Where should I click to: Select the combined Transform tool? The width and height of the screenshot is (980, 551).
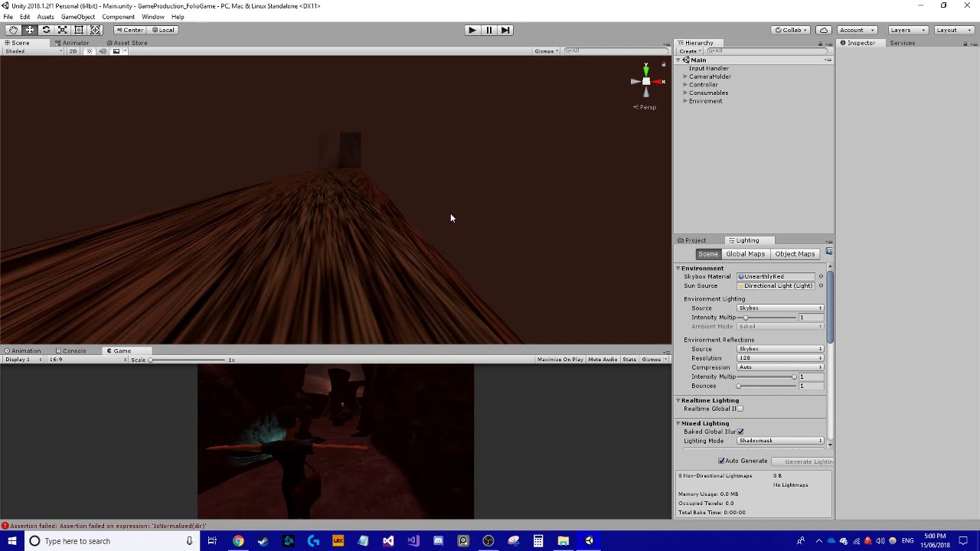click(x=95, y=30)
